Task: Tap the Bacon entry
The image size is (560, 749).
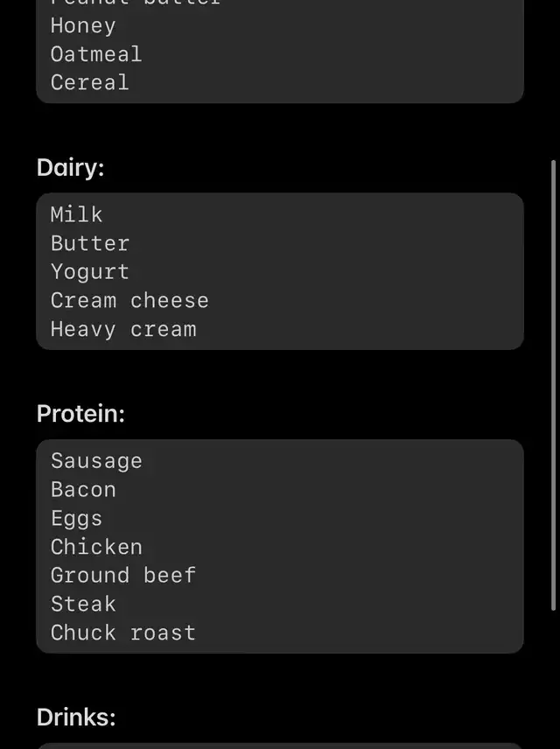Action: click(83, 490)
